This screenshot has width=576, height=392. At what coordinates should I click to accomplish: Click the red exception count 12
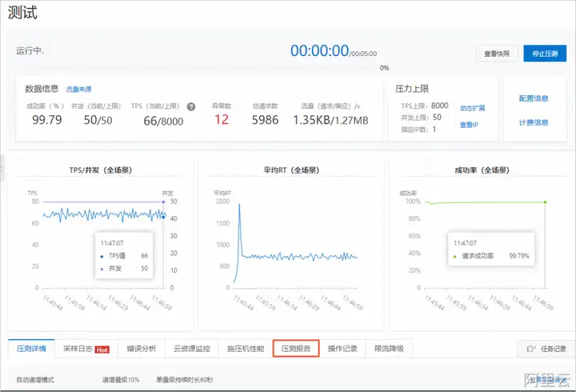pyautogui.click(x=222, y=120)
